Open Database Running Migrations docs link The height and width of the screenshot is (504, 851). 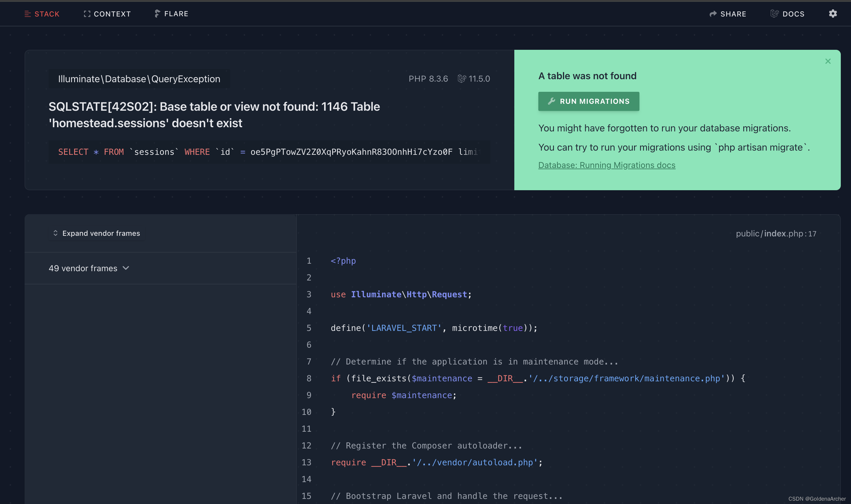point(606,164)
